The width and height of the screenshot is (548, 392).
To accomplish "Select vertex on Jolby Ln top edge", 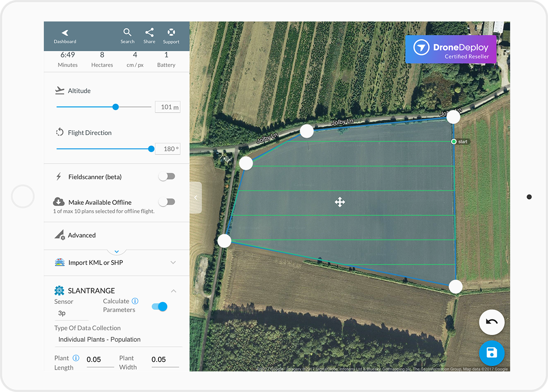I will tap(307, 131).
